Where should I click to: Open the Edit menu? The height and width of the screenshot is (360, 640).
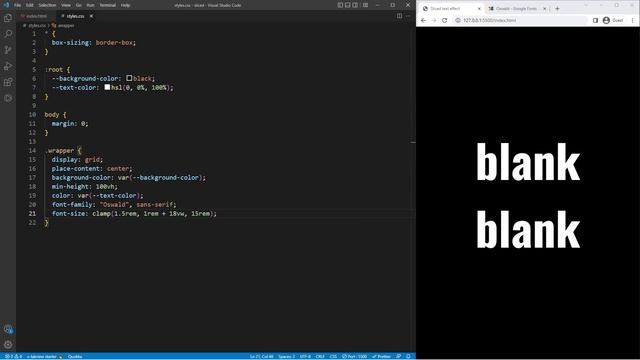pyautogui.click(x=30, y=5)
